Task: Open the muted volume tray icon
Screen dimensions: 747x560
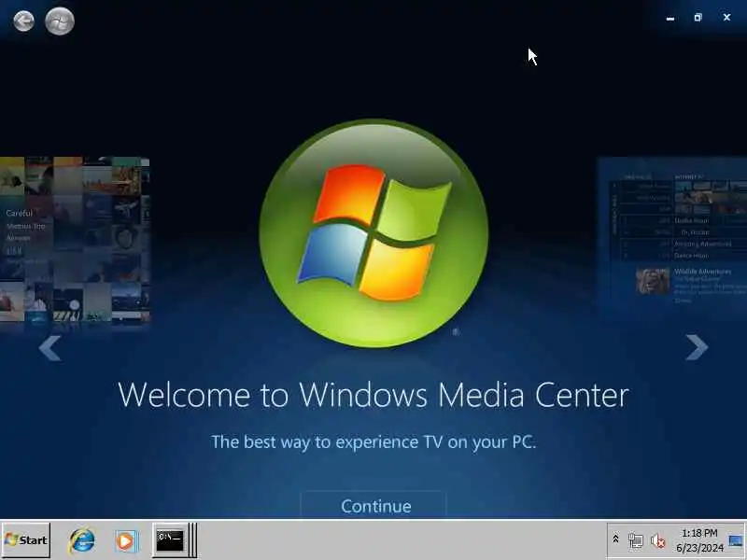Action: (658, 541)
